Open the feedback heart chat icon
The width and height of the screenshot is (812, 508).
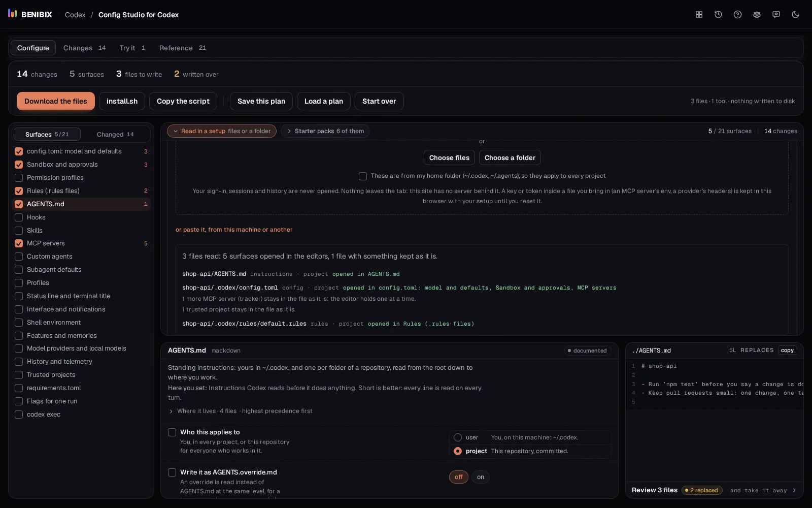pyautogui.click(x=776, y=15)
